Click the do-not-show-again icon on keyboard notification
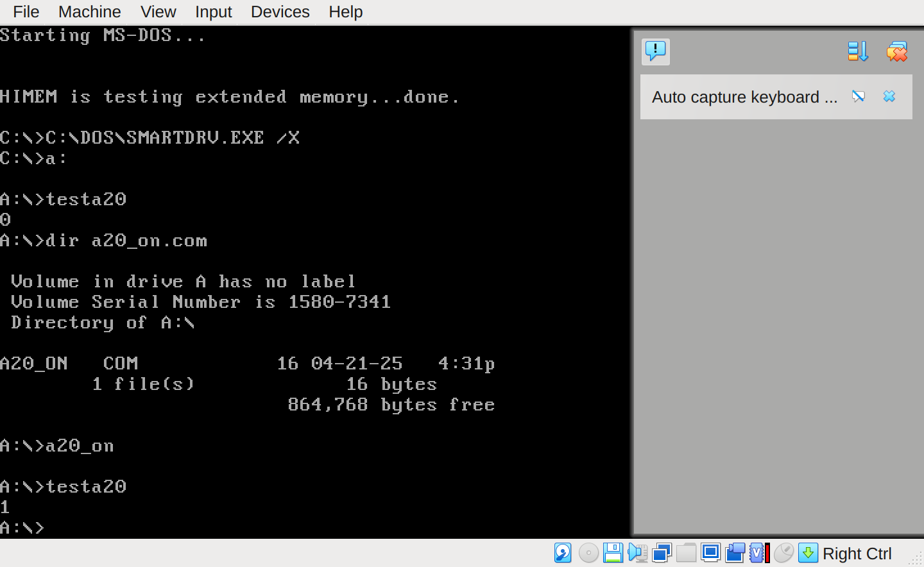Viewport: 924px width, 567px height. tap(859, 96)
